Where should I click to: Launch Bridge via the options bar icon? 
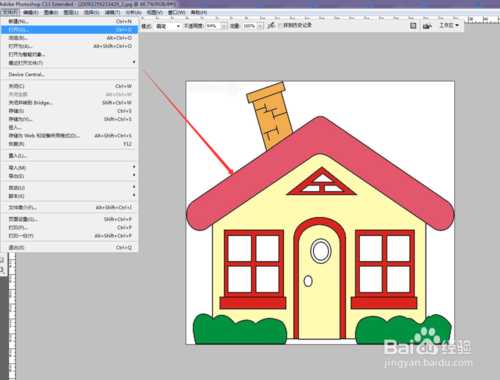point(427,26)
